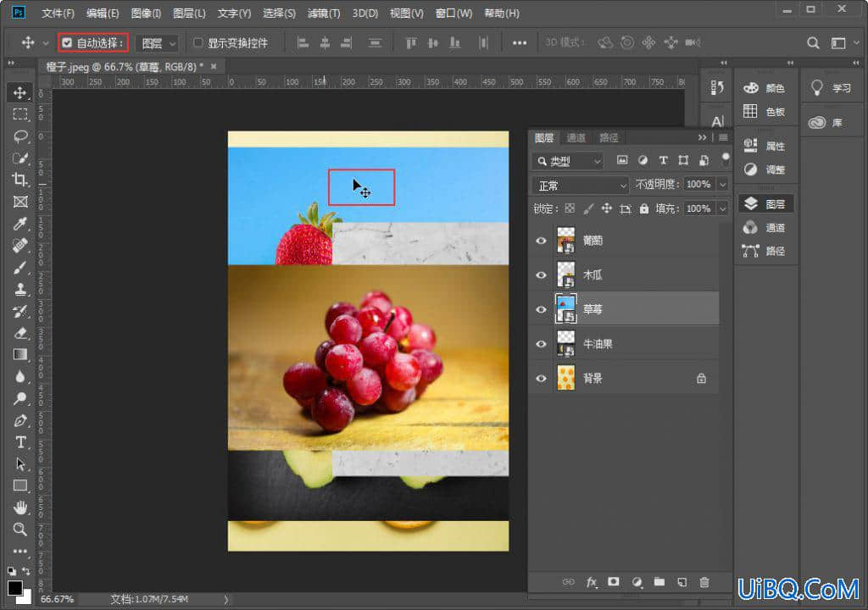Activate the Pen tool
The width and height of the screenshot is (868, 610).
[x=20, y=420]
